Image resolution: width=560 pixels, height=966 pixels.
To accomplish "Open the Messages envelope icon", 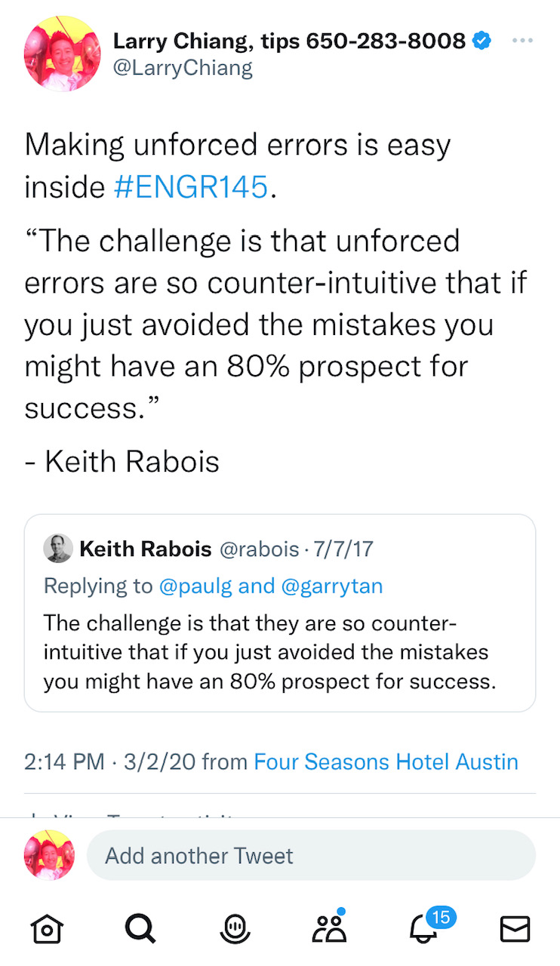I will pos(515,928).
